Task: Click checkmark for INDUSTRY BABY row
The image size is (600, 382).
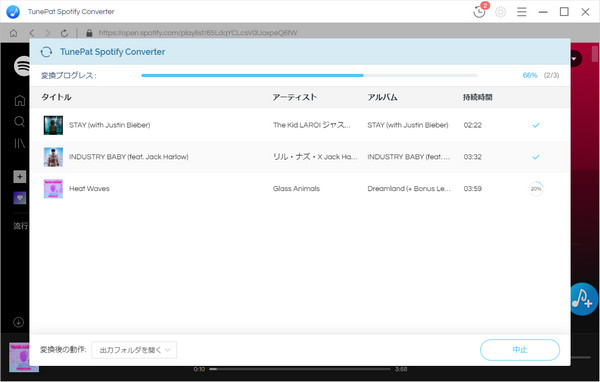Action: point(536,157)
